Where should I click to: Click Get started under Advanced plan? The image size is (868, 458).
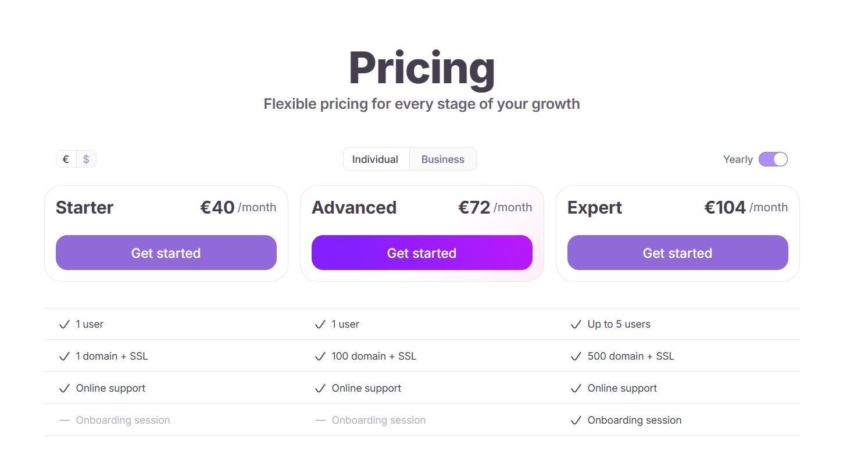(422, 253)
